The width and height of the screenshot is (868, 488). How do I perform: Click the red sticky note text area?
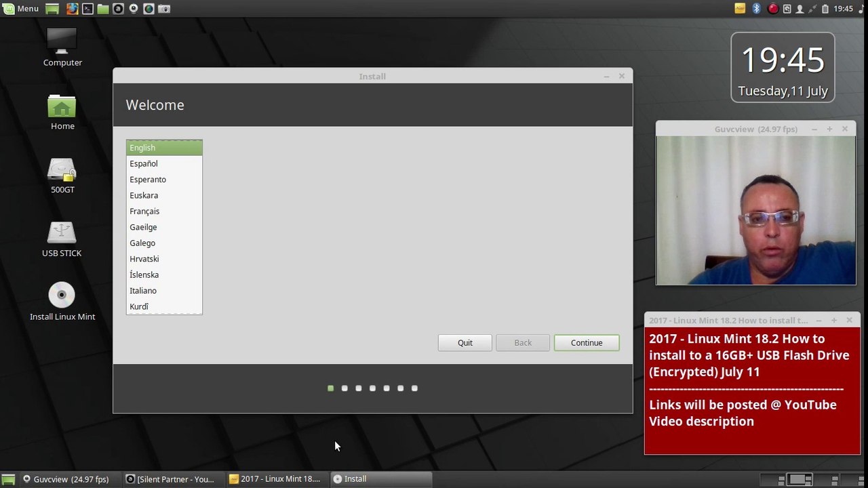[x=752, y=391]
